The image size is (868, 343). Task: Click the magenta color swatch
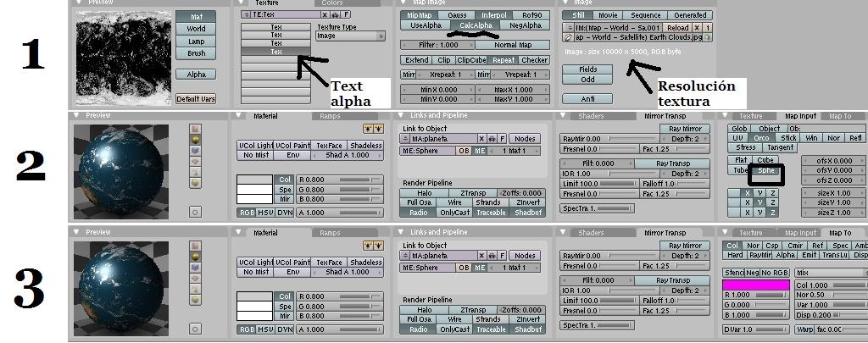click(x=755, y=285)
